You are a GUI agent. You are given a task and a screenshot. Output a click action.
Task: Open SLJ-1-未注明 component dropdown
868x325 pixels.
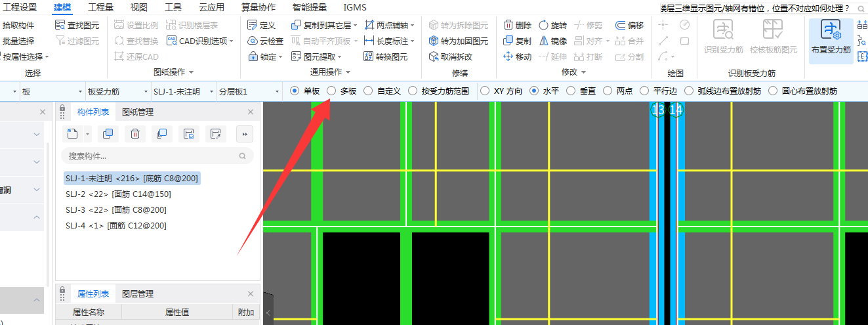(x=183, y=91)
